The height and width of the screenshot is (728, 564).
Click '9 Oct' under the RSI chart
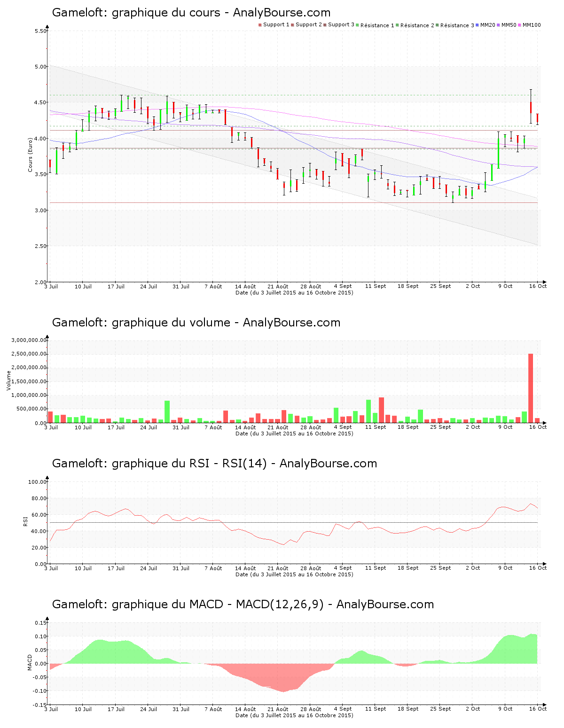coord(506,568)
